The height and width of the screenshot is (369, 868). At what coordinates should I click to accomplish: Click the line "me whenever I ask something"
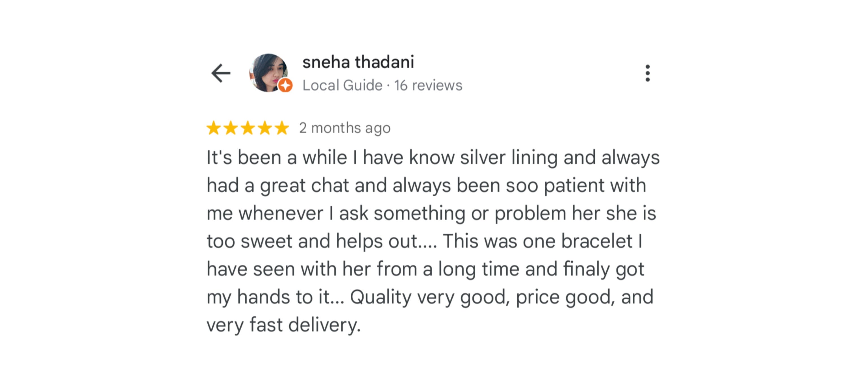(x=431, y=213)
